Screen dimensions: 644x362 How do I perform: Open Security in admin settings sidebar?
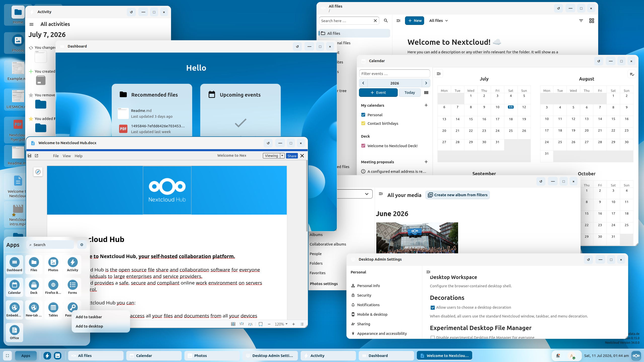(364, 295)
